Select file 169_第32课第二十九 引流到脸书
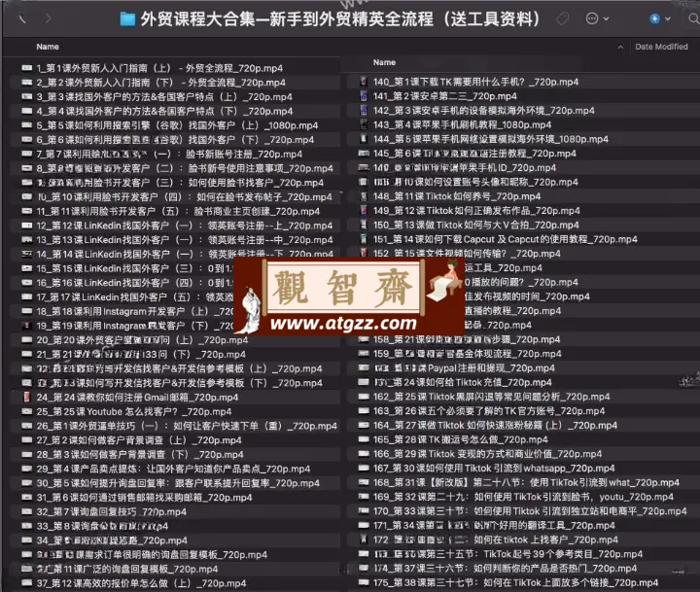 (523, 497)
